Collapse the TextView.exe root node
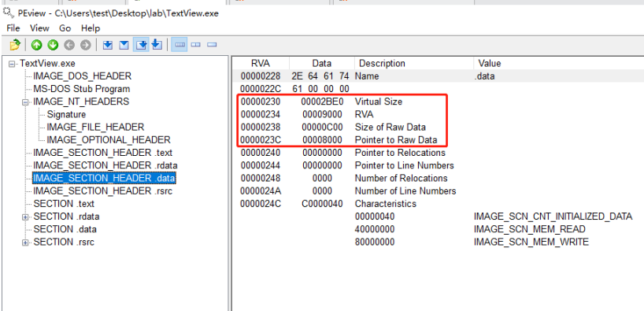This screenshot has width=644, height=311. [12, 64]
